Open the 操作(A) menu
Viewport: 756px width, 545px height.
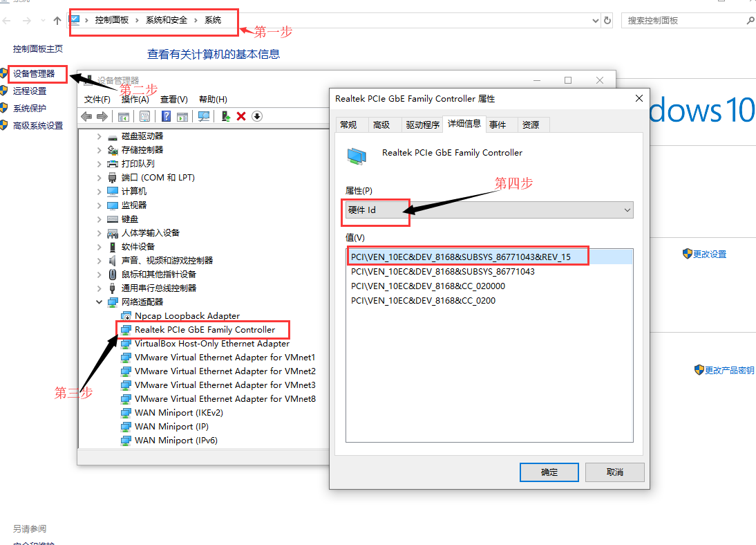pos(135,100)
